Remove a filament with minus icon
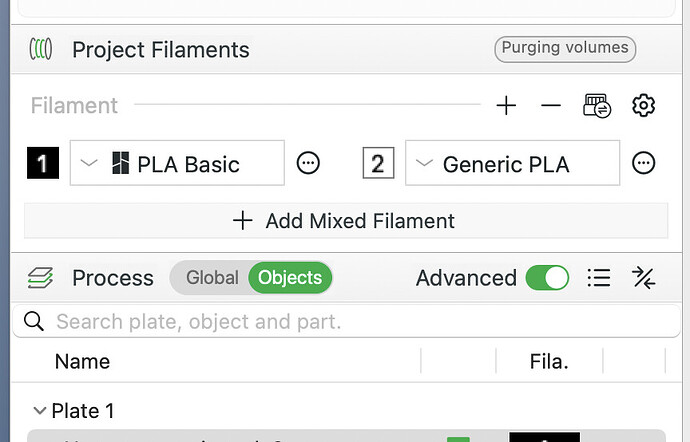Image resolution: width=690 pixels, height=442 pixels. 551,106
